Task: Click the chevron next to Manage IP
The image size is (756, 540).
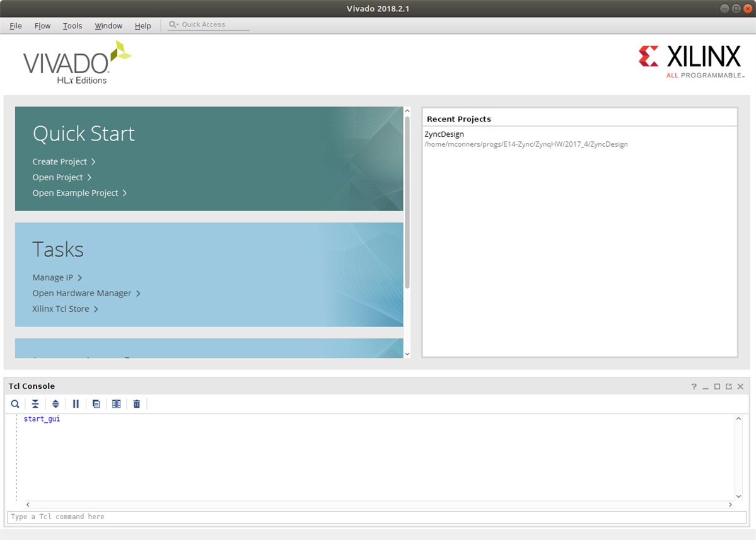Action: click(79, 278)
